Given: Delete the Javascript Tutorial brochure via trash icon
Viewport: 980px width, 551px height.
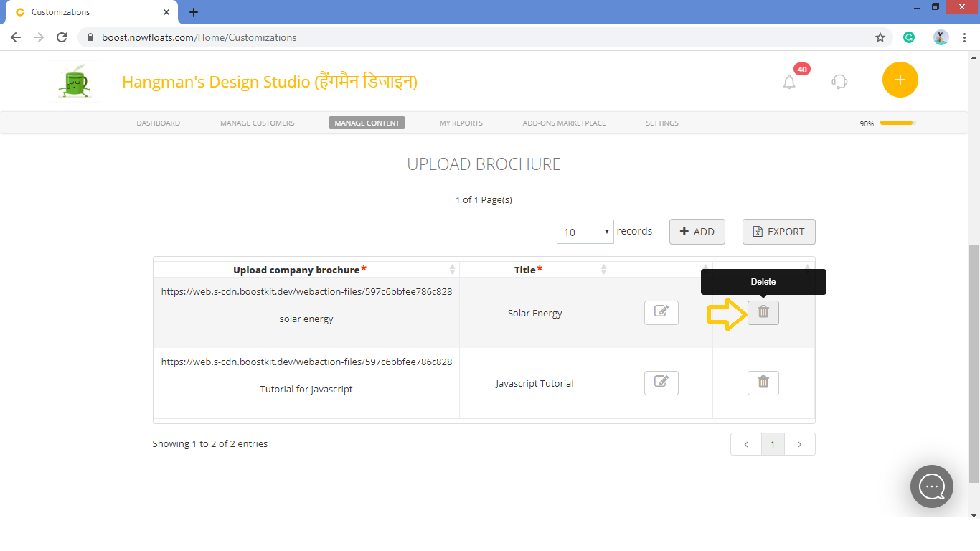Looking at the screenshot, I should point(763,382).
